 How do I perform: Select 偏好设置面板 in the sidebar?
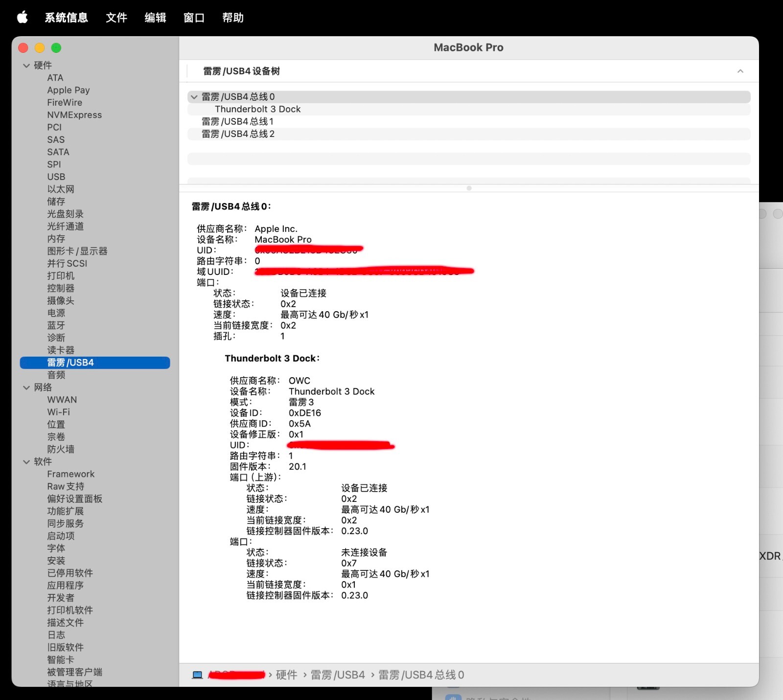[x=75, y=499]
